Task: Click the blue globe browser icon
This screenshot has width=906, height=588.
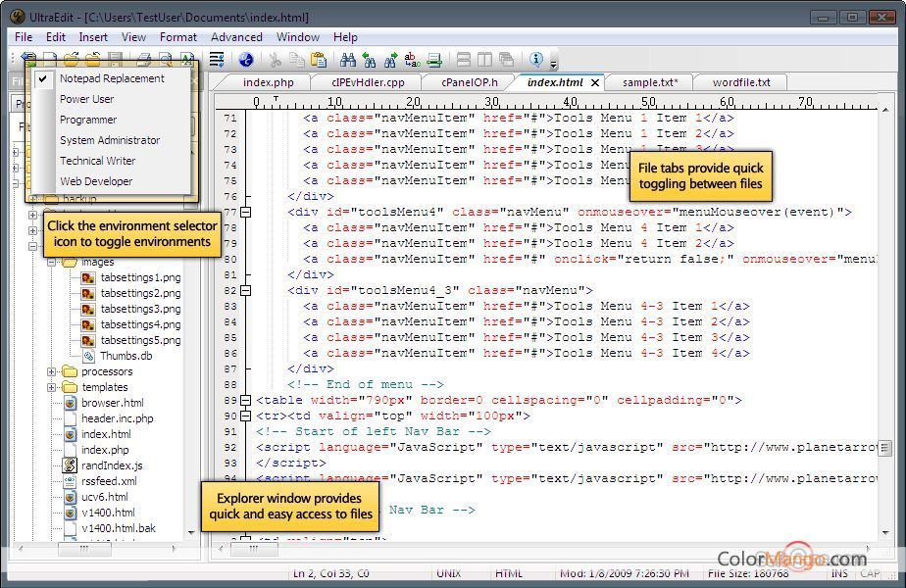Action: click(246, 59)
